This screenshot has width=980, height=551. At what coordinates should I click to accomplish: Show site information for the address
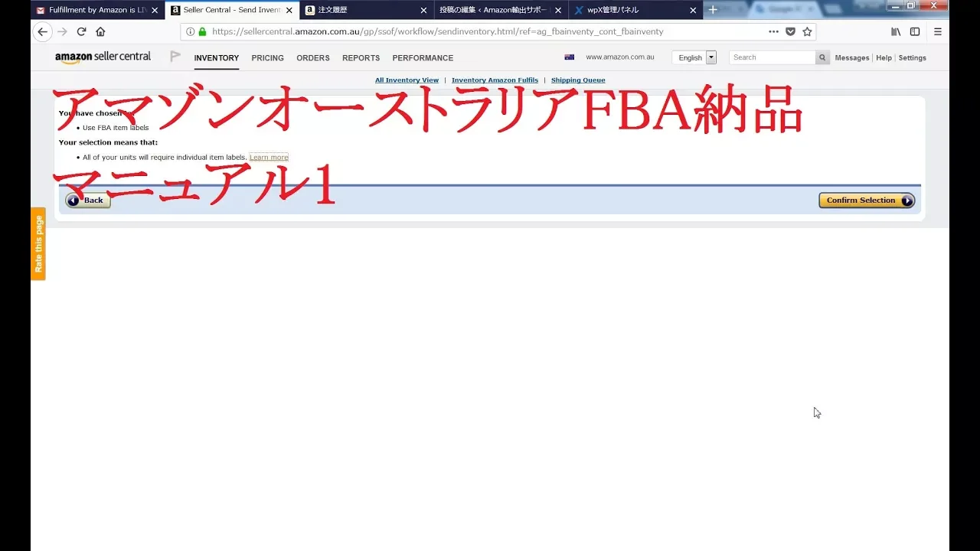coord(191,31)
